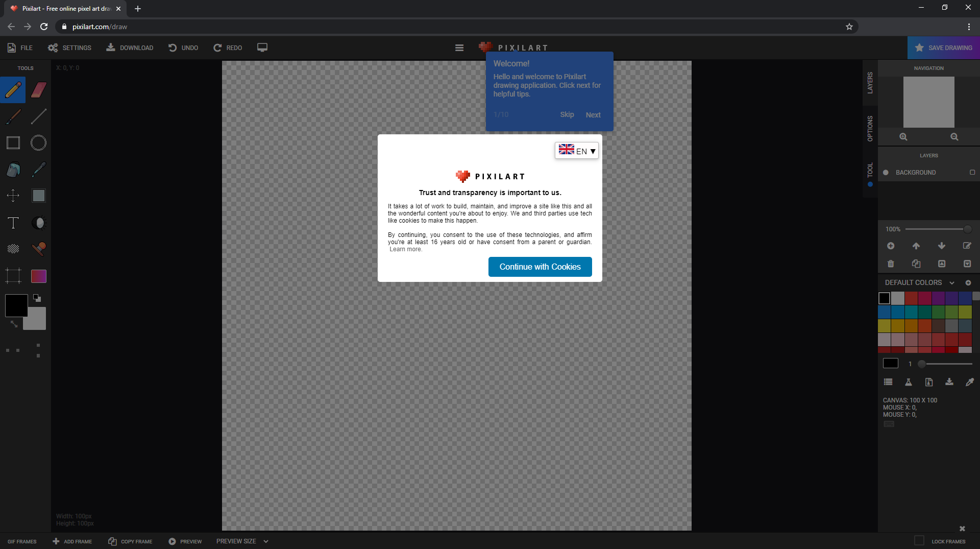Click Download in the top toolbar
The width and height of the screenshot is (980, 549).
(130, 47)
